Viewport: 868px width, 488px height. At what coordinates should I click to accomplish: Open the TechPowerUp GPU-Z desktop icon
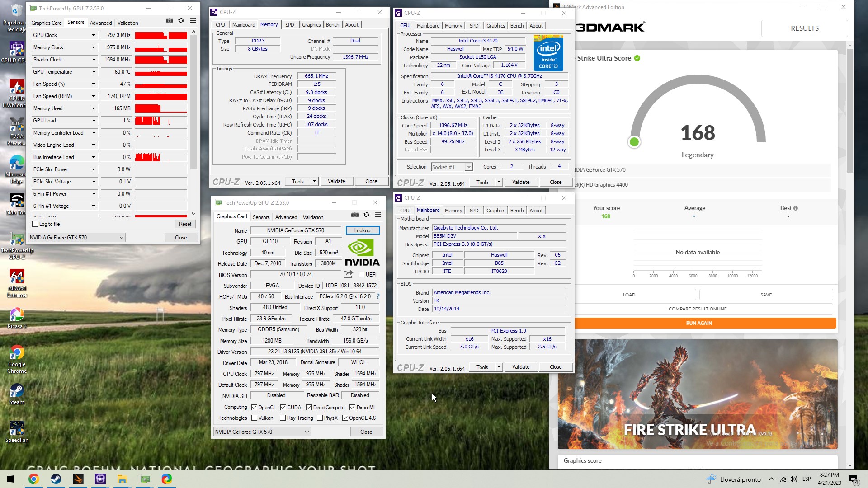[17, 246]
